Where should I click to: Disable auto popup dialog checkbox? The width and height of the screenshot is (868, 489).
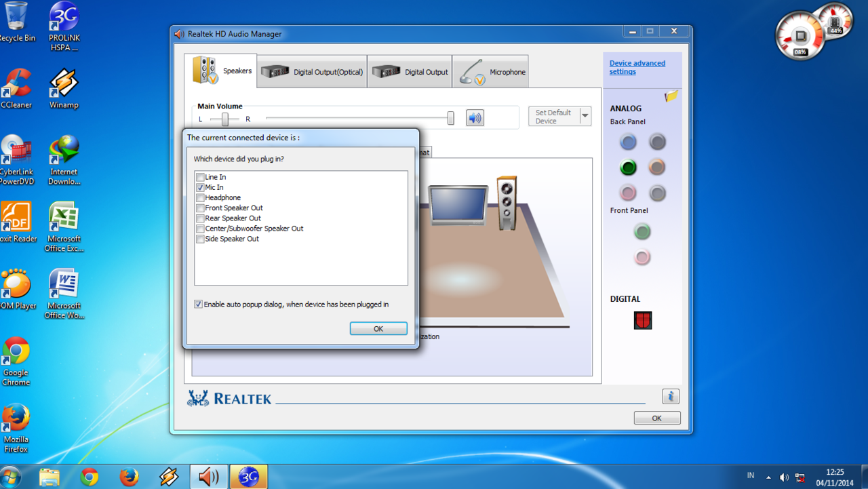pos(198,305)
